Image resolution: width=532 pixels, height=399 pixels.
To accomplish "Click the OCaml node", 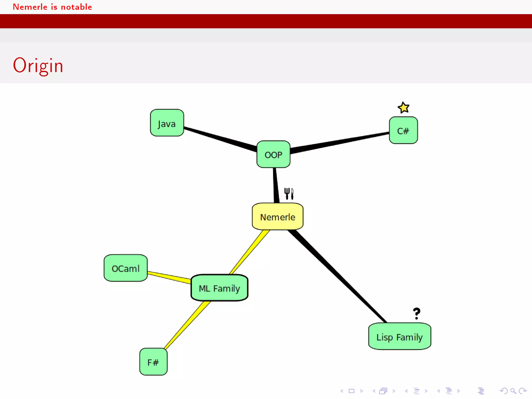I will pos(125,268).
